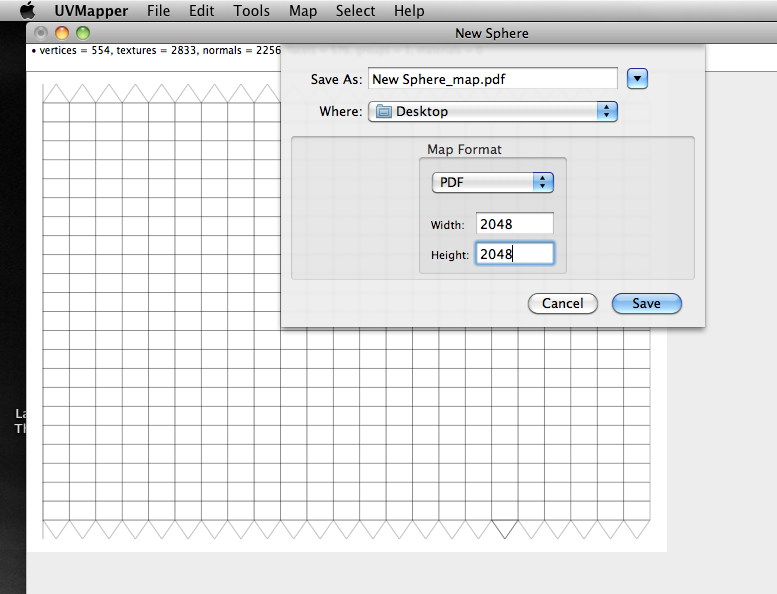Open the Map menu
Image resolution: width=777 pixels, height=594 pixels.
pyautogui.click(x=303, y=11)
